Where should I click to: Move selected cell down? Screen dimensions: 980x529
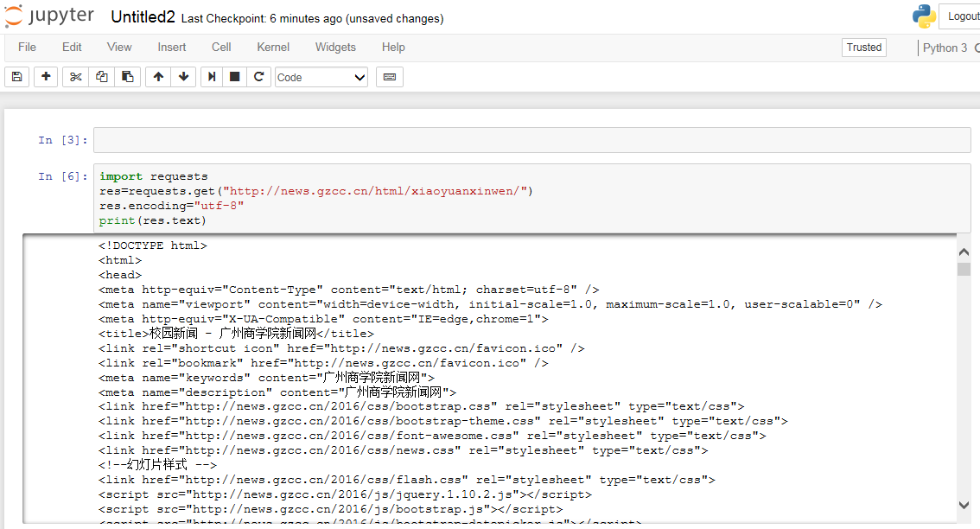[184, 77]
